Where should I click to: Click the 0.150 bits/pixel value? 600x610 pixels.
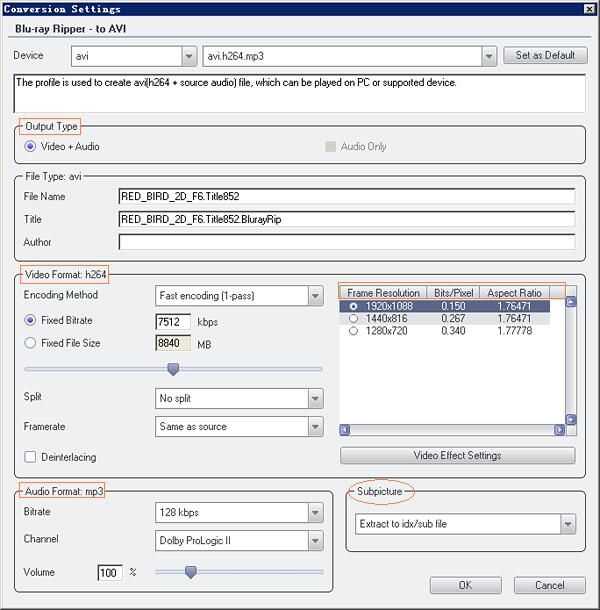(453, 307)
